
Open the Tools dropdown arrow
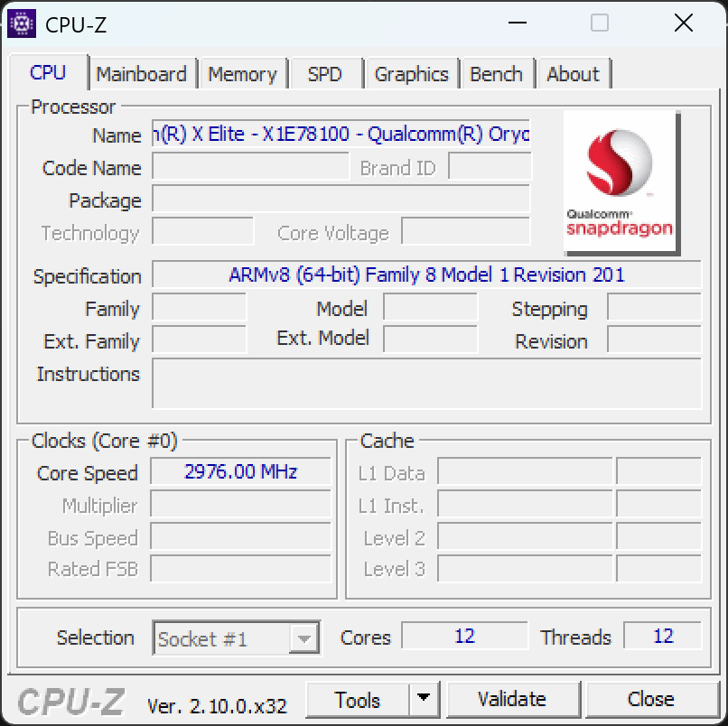point(424,700)
